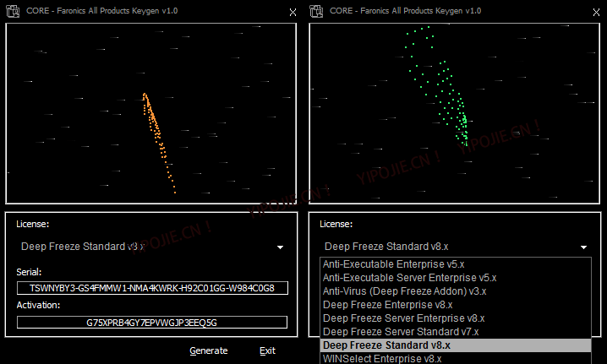Close the left keygen window
This screenshot has width=607, height=364.
click(x=293, y=13)
